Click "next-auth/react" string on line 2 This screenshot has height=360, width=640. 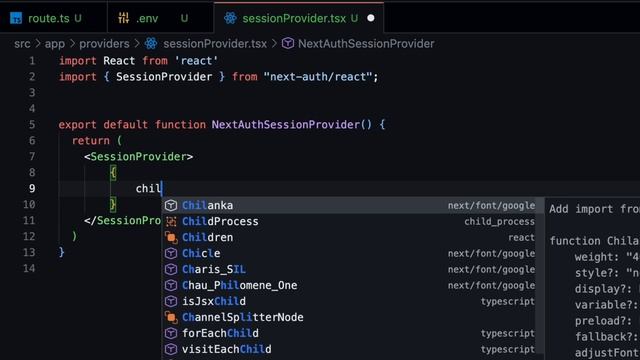[x=318, y=77]
